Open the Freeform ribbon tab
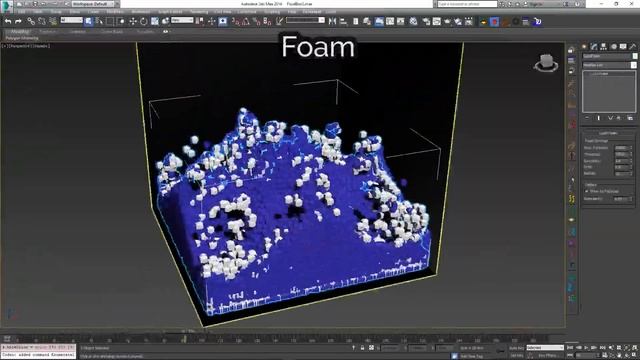The height and width of the screenshot is (360, 640). [48, 31]
